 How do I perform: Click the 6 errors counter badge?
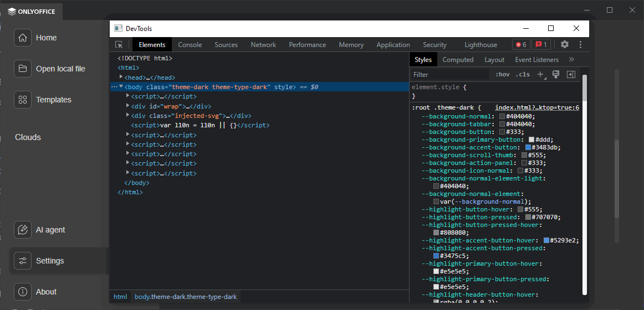[521, 45]
